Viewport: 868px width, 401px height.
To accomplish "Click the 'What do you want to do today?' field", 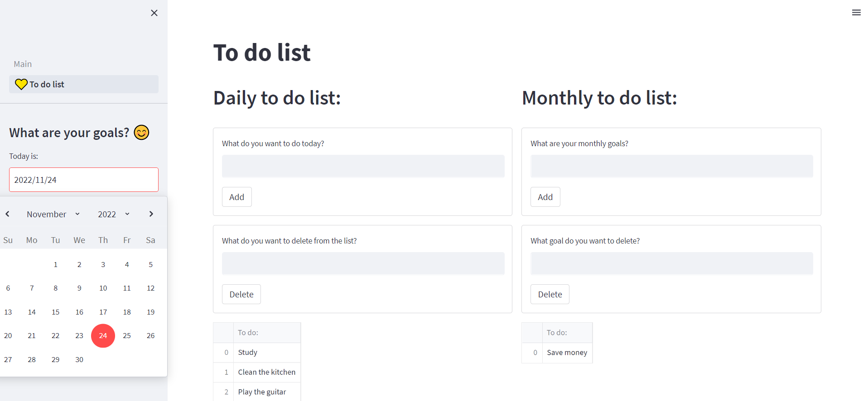I will point(363,166).
